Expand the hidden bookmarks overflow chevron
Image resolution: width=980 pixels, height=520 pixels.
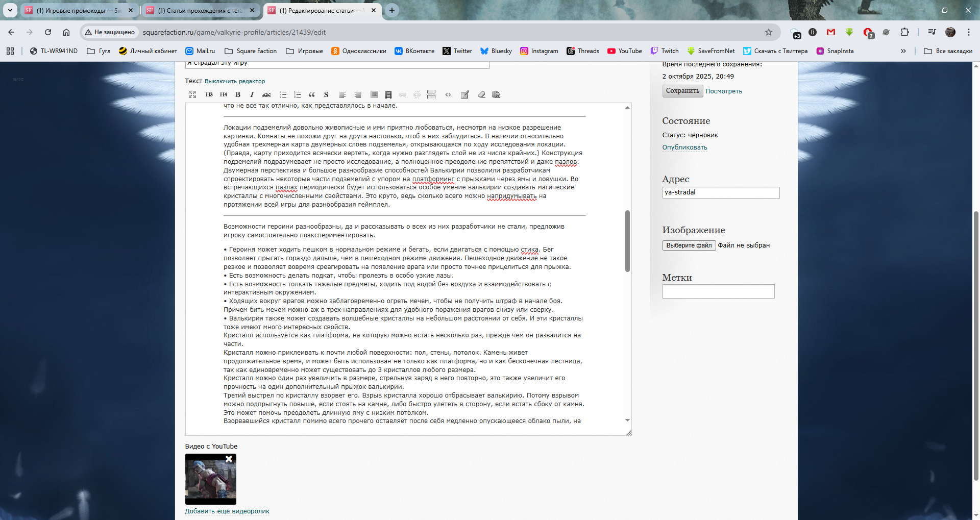(903, 51)
